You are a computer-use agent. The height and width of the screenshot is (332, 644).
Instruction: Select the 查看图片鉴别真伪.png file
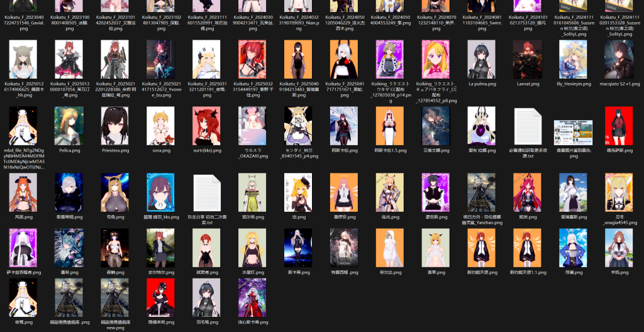pos(574,133)
